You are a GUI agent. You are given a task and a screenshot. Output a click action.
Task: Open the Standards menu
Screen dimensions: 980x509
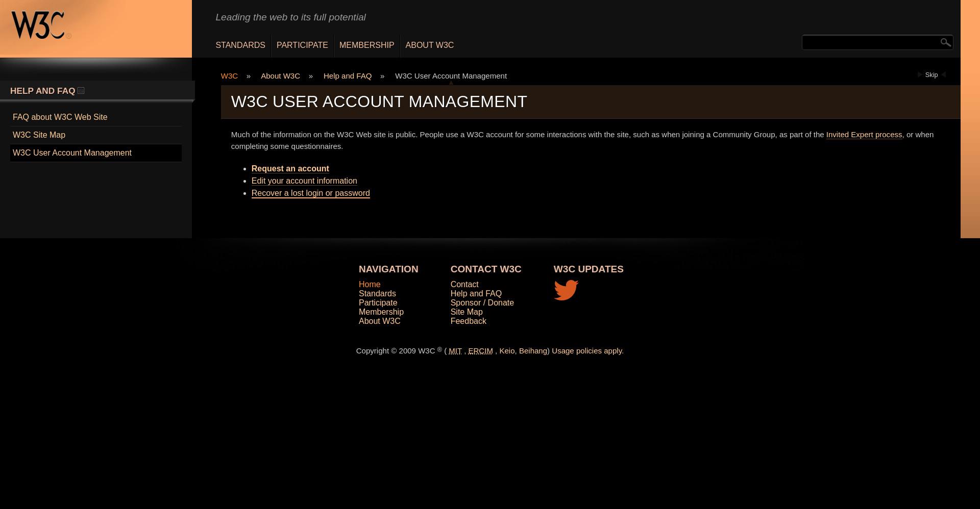[240, 45]
